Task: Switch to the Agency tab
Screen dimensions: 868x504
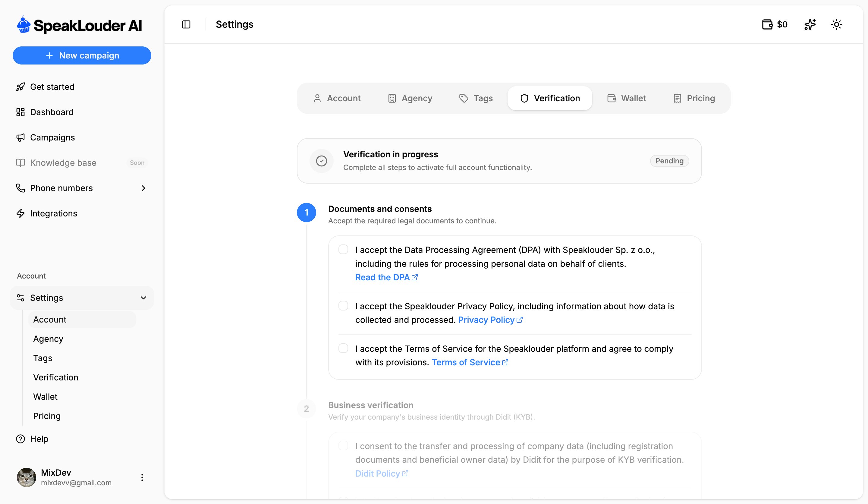Action: click(x=410, y=99)
